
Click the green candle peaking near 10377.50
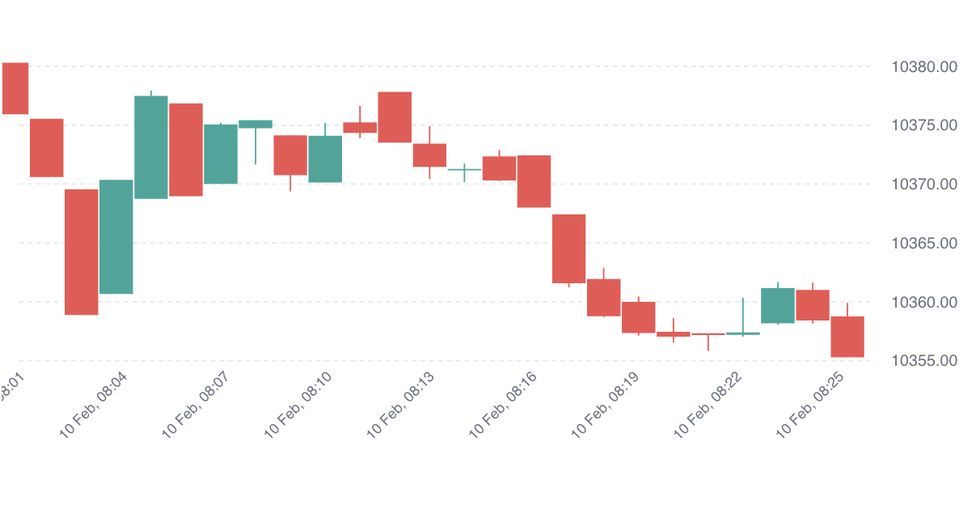pos(151,147)
